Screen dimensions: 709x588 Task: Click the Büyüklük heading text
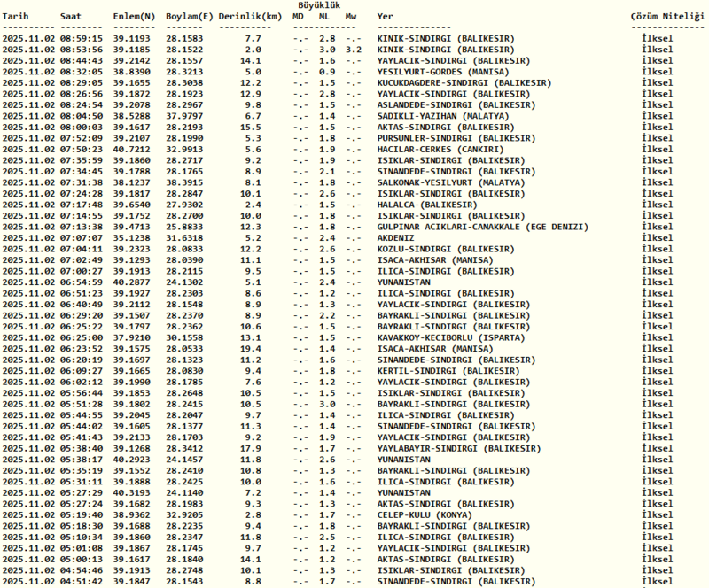click(x=326, y=5)
